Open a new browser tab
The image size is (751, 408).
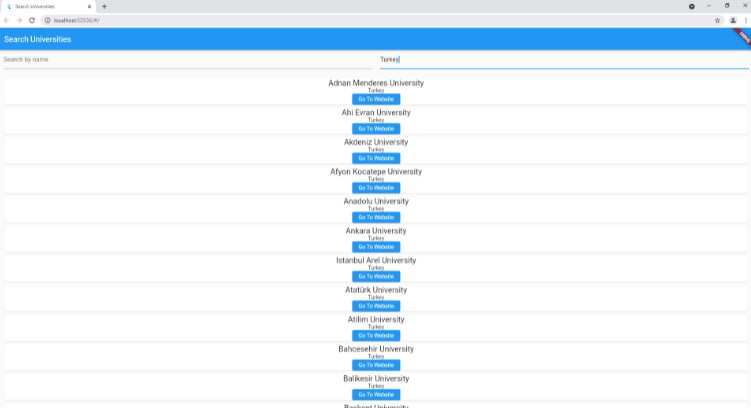[x=104, y=6]
